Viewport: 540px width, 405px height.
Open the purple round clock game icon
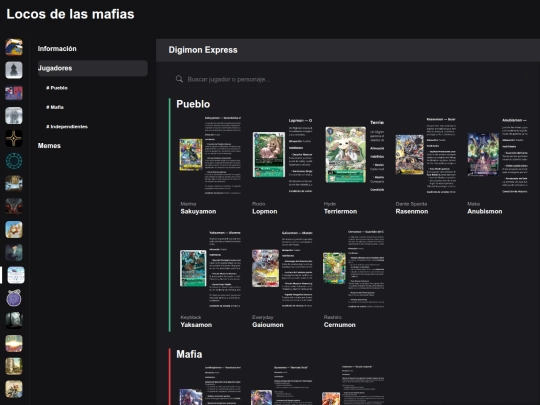click(14, 298)
